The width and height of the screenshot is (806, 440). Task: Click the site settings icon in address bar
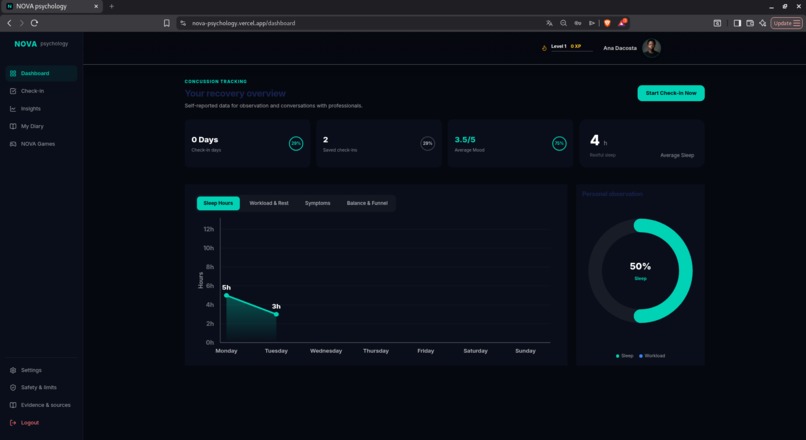(x=183, y=23)
